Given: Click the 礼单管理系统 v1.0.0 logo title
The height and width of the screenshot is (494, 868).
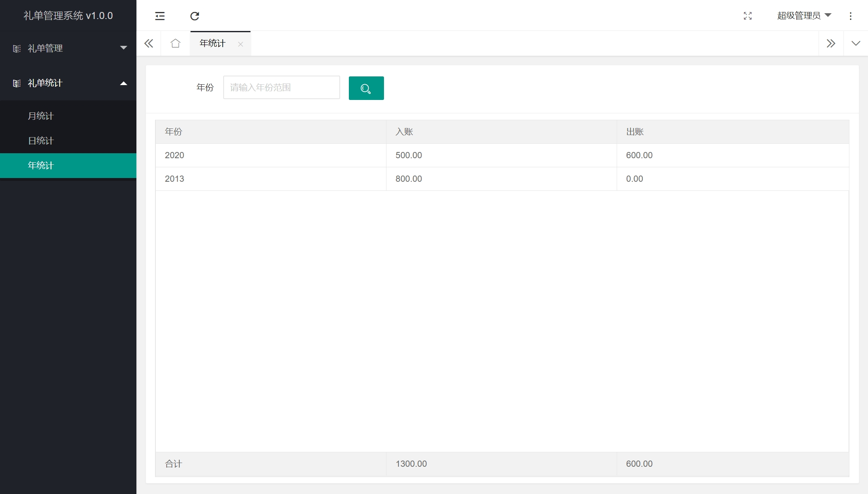Looking at the screenshot, I should coord(68,16).
